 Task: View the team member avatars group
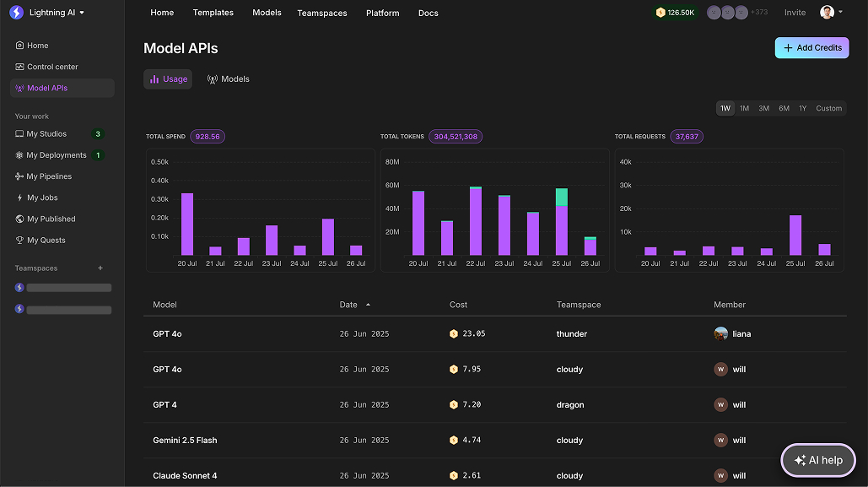click(x=728, y=12)
